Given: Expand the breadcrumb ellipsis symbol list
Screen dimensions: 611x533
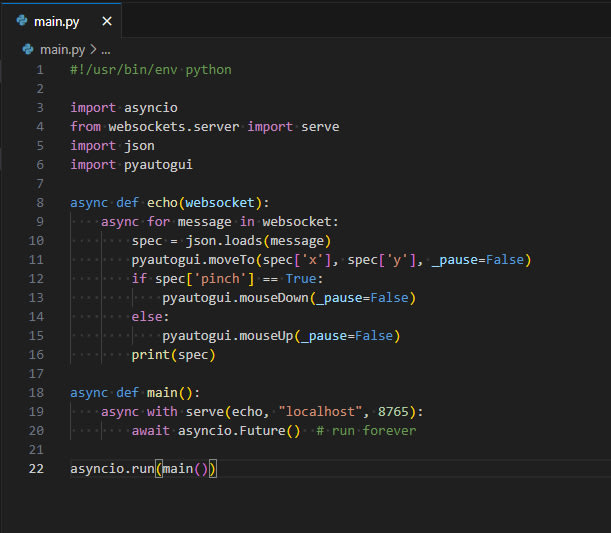Looking at the screenshot, I should click(x=105, y=48).
